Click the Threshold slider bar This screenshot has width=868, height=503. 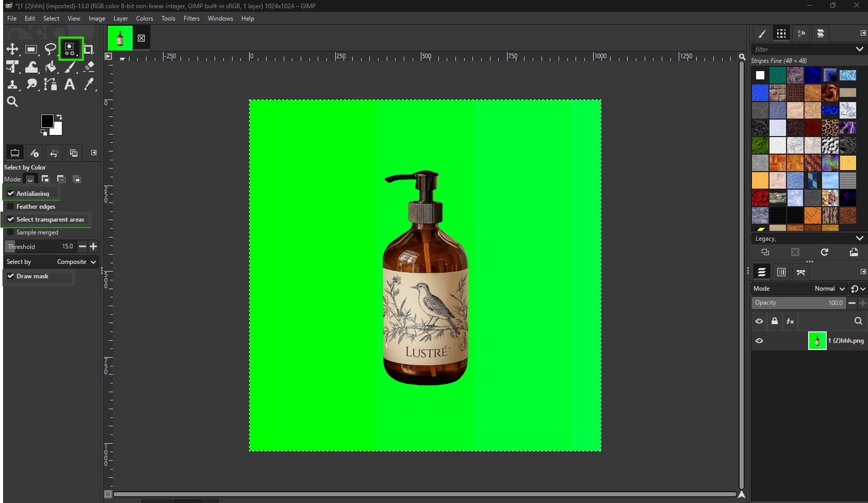[x=41, y=246]
